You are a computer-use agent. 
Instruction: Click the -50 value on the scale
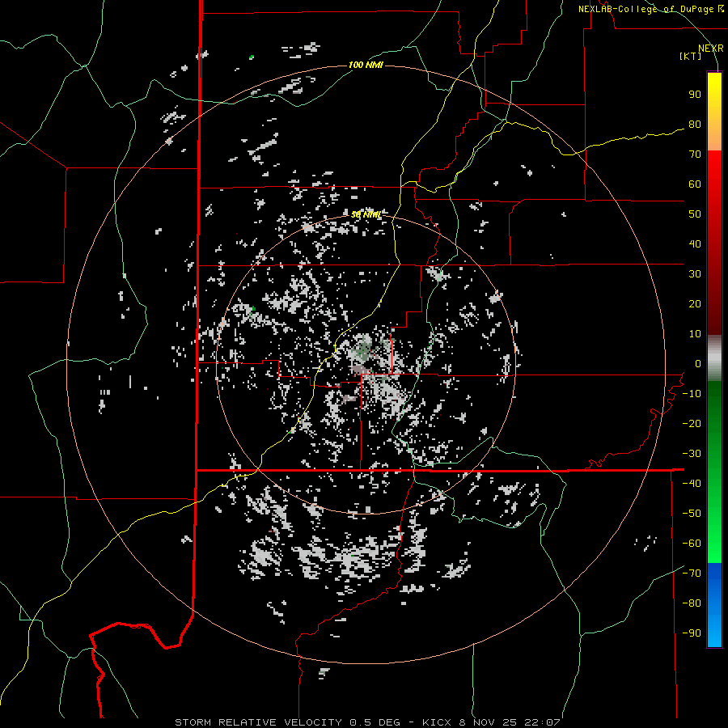[692, 514]
